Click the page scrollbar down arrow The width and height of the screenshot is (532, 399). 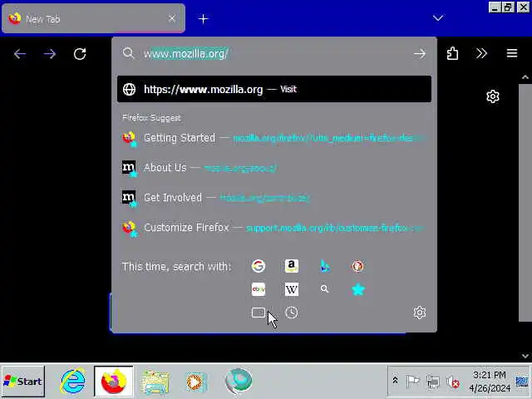click(x=525, y=356)
